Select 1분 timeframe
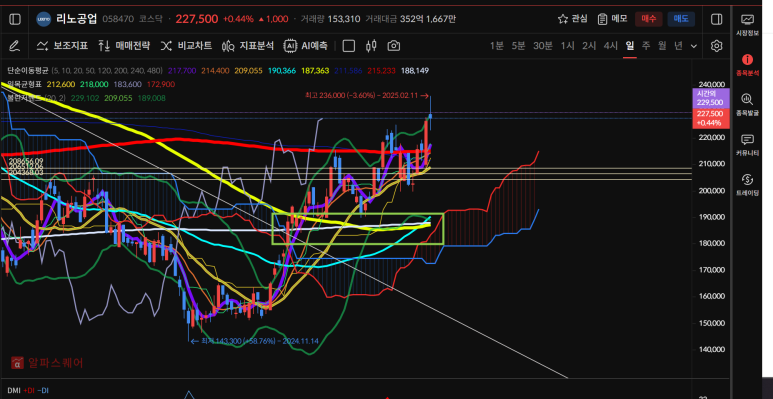Viewport: 773px width, 399px height. point(497,46)
